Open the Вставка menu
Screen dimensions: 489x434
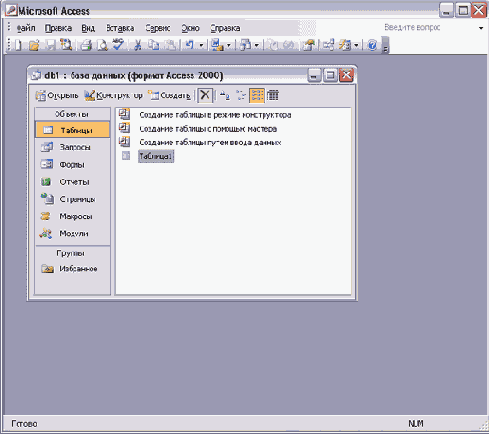pyautogui.click(x=120, y=28)
